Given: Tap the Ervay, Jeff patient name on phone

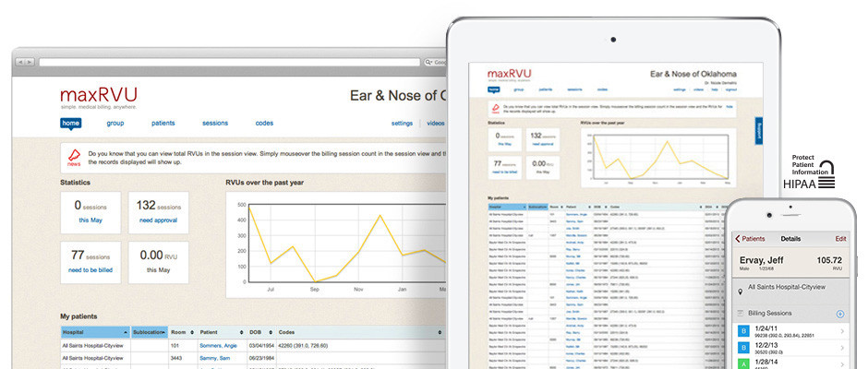Looking at the screenshot, I should (761, 260).
